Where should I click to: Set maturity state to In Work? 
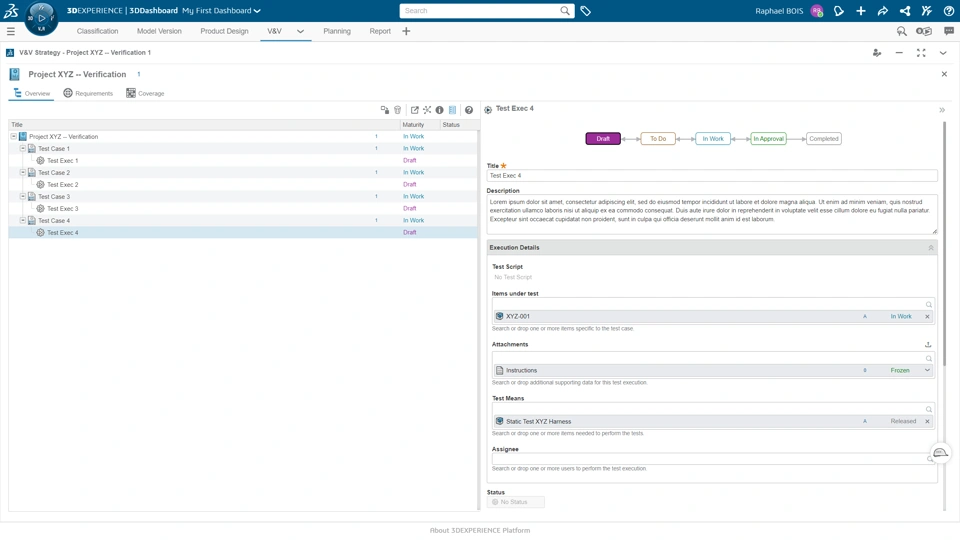click(713, 139)
